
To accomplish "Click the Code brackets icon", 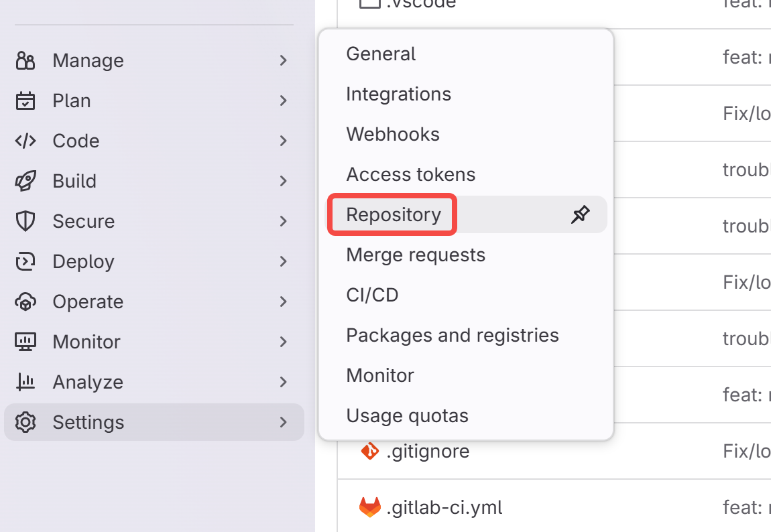I will (x=25, y=141).
